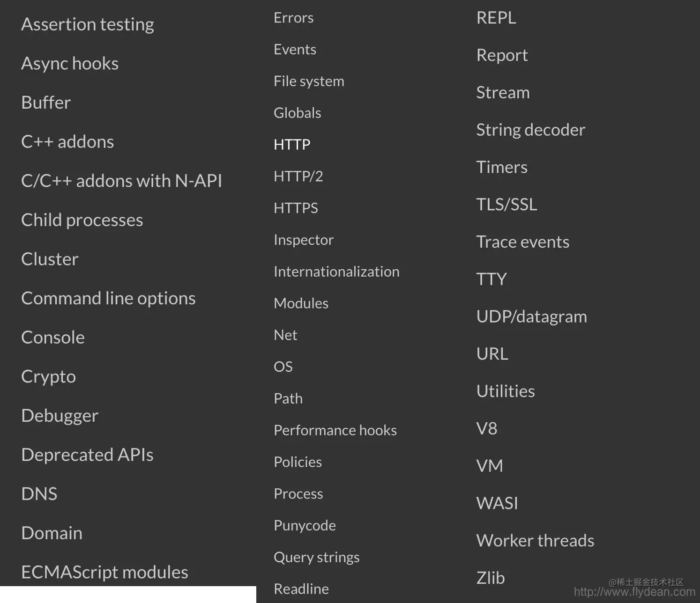Open the HTTP/2 documentation
Screen dimensions: 700x603
click(x=298, y=176)
